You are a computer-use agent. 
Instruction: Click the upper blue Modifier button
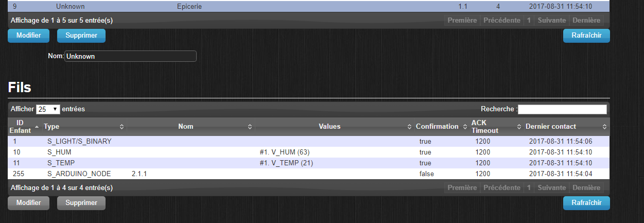pos(28,36)
